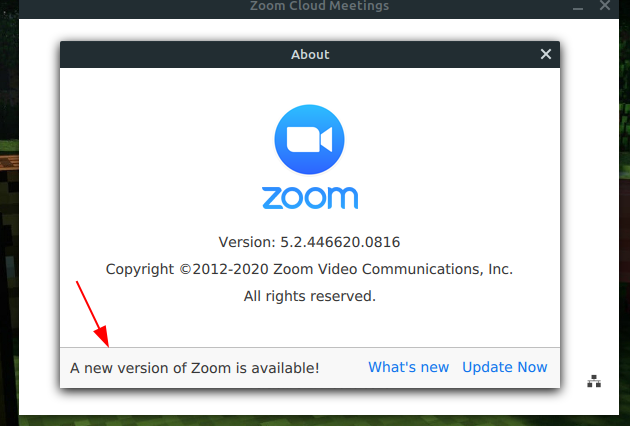
Task: Click the All rights reserved text
Action: [x=309, y=296]
